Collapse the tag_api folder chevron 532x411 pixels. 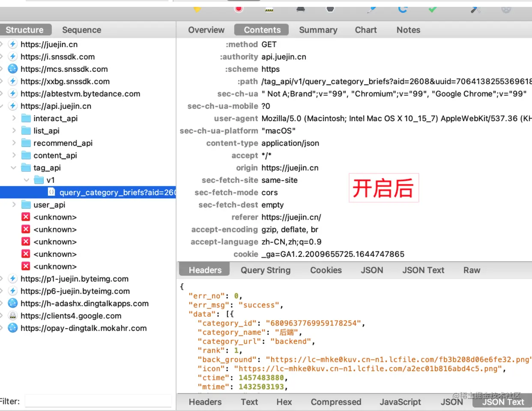pyautogui.click(x=14, y=168)
